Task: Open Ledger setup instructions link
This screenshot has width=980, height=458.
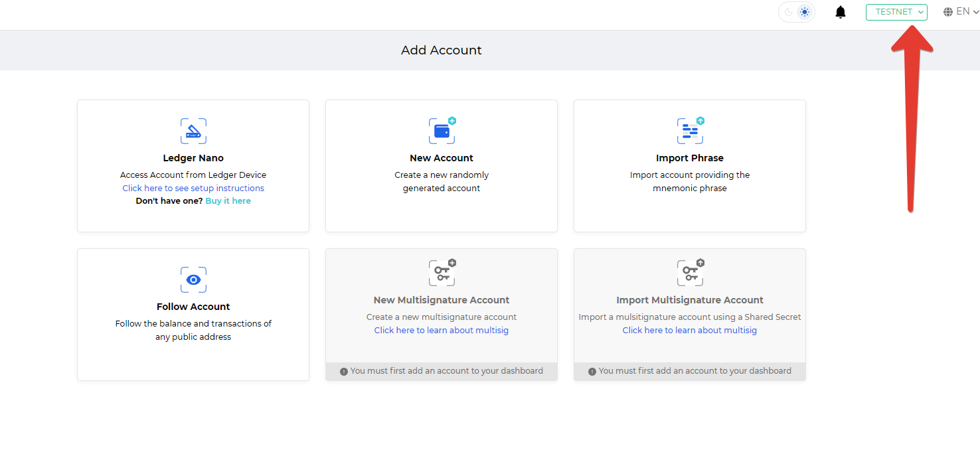Action: click(193, 189)
